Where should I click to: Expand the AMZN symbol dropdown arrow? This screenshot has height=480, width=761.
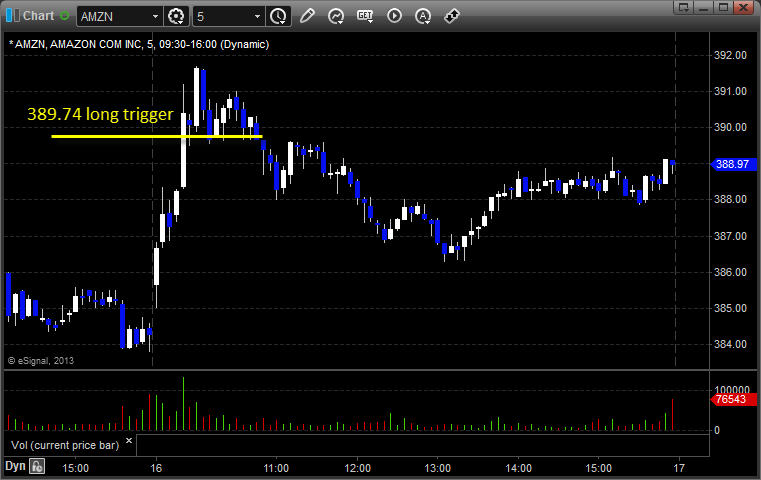155,17
